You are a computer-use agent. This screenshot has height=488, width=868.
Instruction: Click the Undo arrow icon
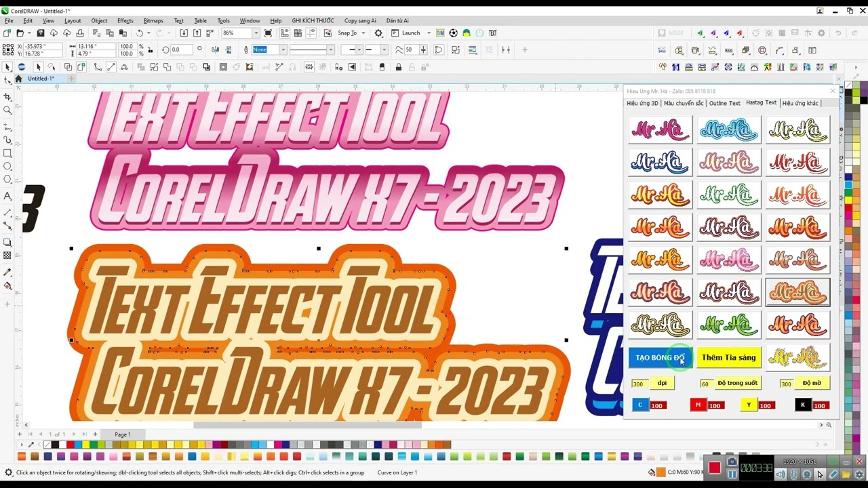(140, 33)
